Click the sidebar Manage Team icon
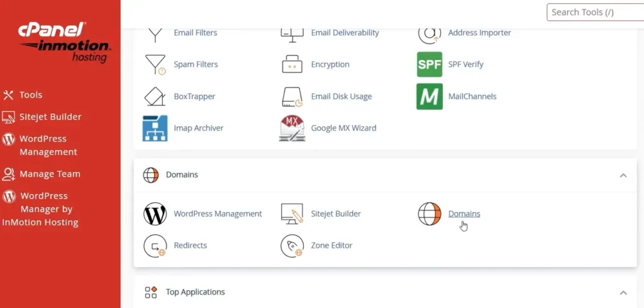The height and width of the screenshot is (308, 644). coord(8,174)
